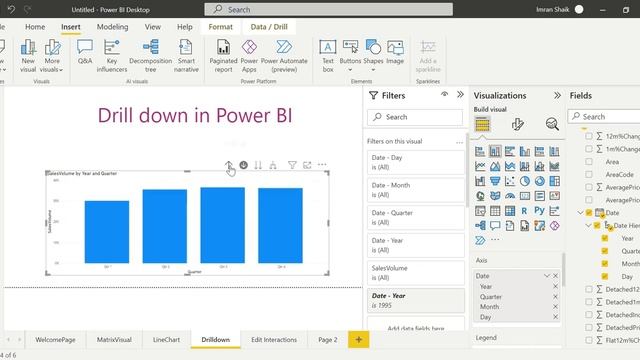Viewport: 640px width, 360px height.
Task: Select the Python visual icon
Action: click(x=540, y=211)
